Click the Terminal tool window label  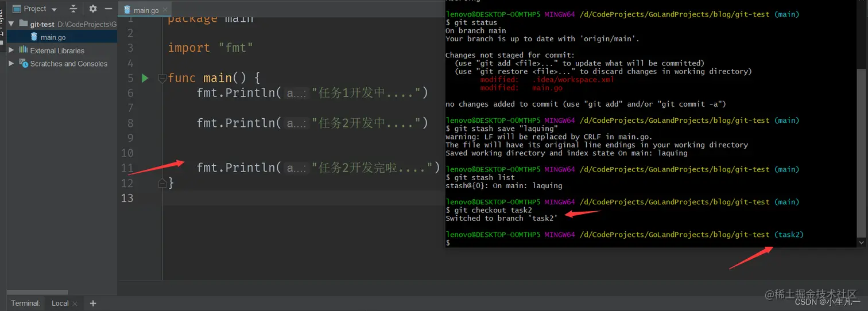[26, 303]
